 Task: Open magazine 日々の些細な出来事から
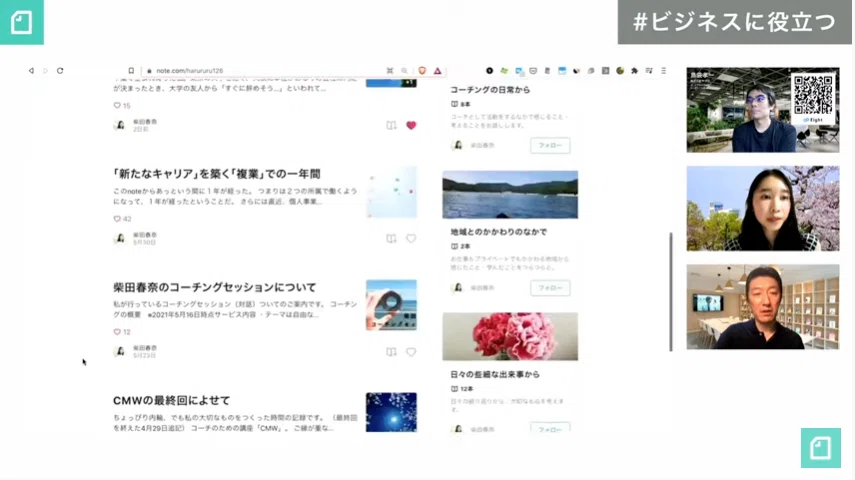[x=495, y=375]
